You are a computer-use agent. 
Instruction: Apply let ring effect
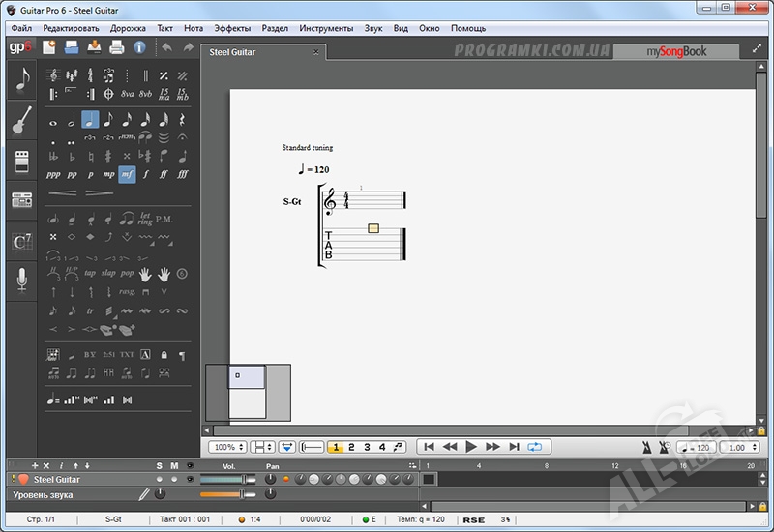click(x=145, y=219)
